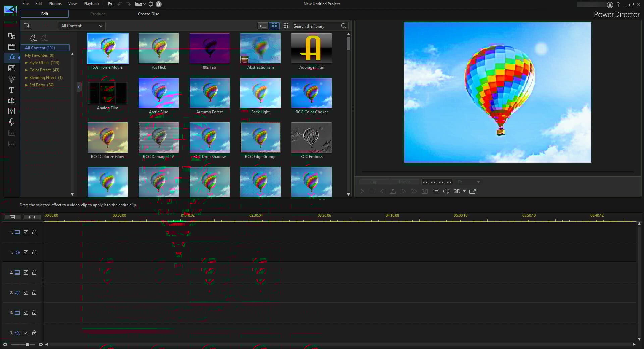Viewport: 644px width, 349px height.
Task: Click the Play button in preview
Action: coord(362,191)
